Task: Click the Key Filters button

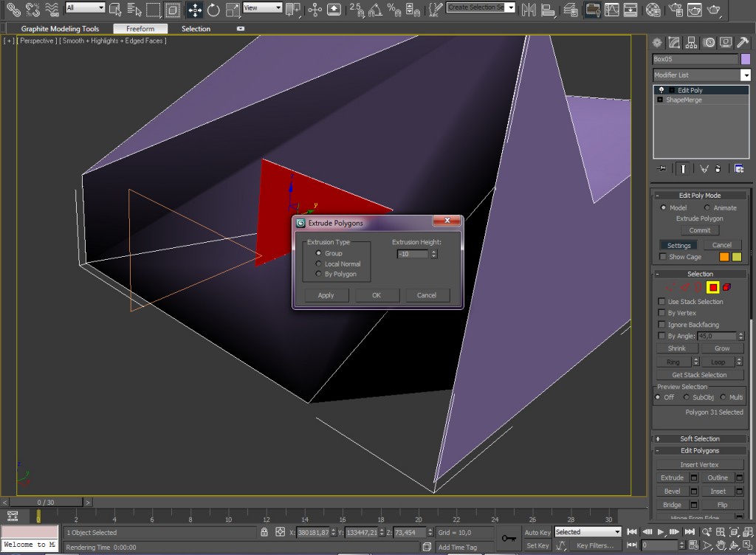Action: (595, 545)
